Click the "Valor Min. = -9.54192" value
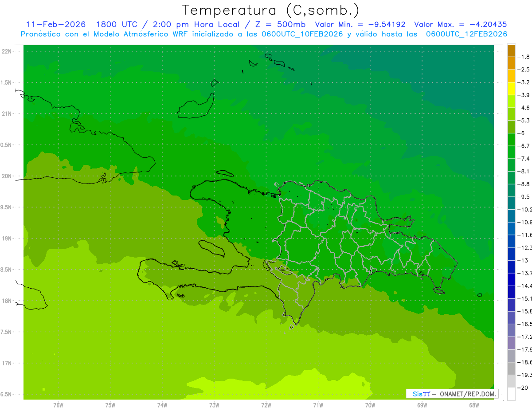Viewport: 532px width, 411px height. pyautogui.click(x=360, y=25)
